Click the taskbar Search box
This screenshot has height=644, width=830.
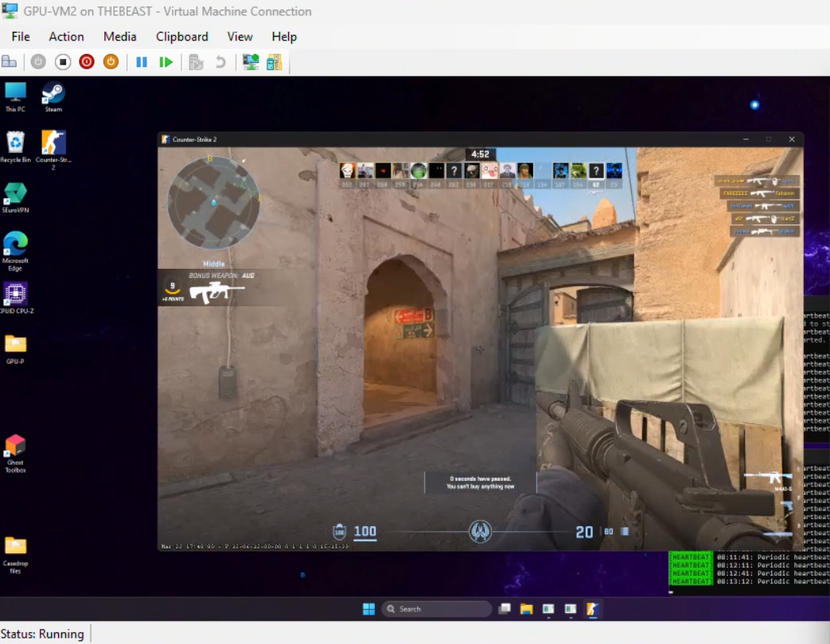tap(437, 609)
